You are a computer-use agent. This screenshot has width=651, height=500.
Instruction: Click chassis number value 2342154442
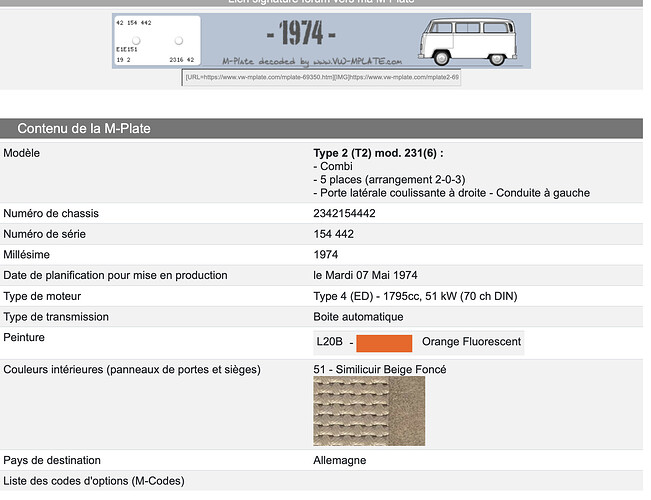pyautogui.click(x=344, y=213)
